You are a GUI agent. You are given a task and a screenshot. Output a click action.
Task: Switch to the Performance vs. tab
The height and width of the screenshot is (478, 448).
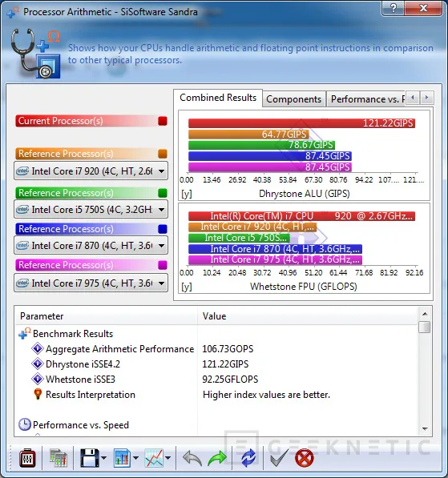click(x=366, y=99)
